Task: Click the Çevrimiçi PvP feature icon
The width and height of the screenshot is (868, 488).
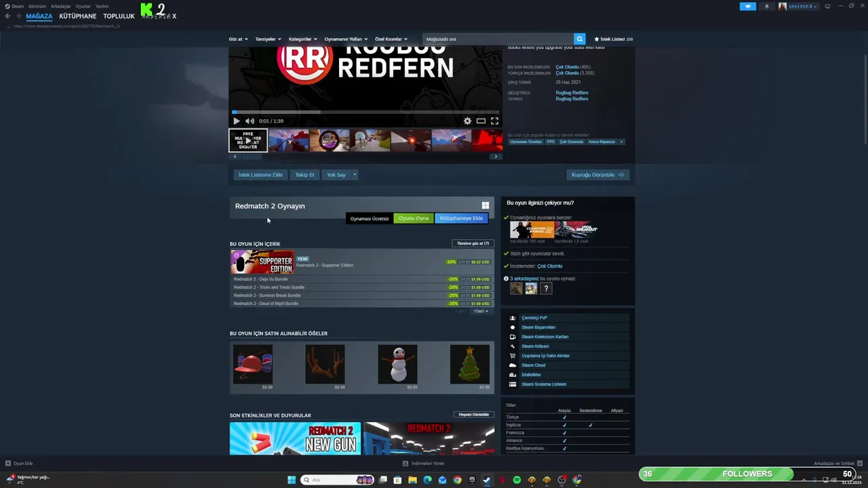Action: (x=513, y=318)
